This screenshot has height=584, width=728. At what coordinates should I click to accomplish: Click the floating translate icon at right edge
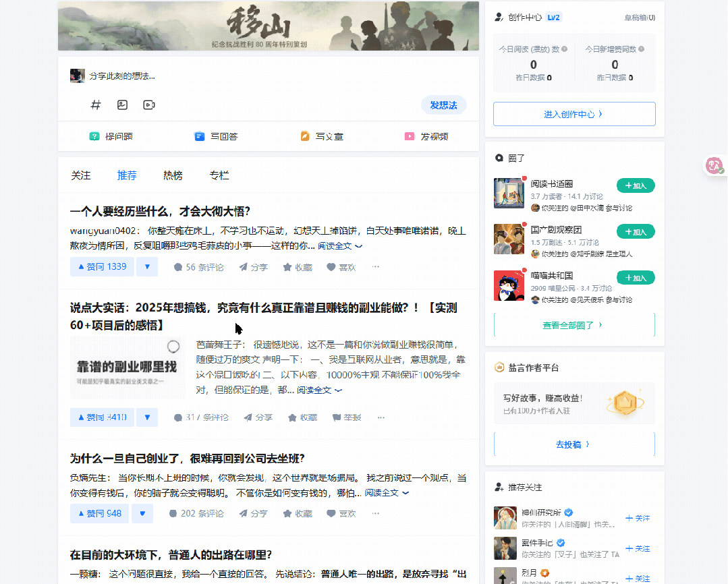[715, 165]
